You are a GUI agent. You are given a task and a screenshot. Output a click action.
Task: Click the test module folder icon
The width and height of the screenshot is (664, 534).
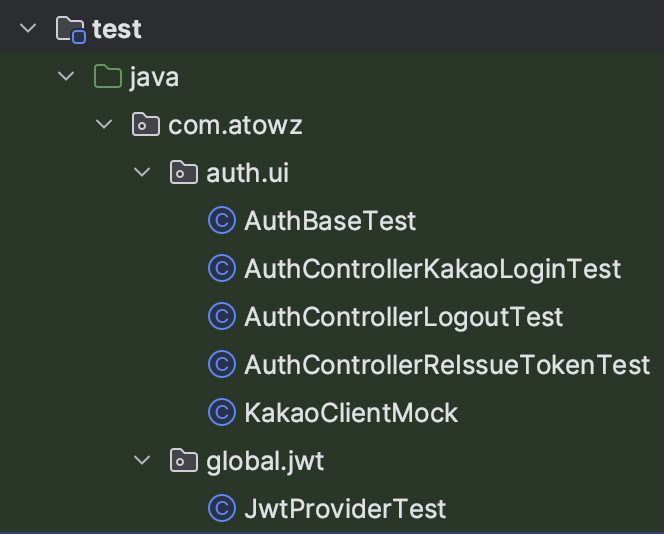tap(70, 29)
